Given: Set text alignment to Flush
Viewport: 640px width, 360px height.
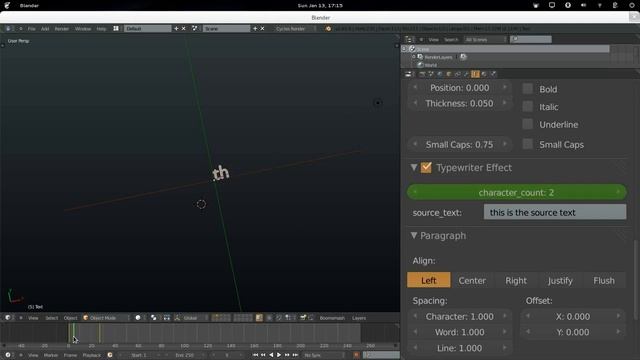Looking at the screenshot, I should click(x=604, y=280).
